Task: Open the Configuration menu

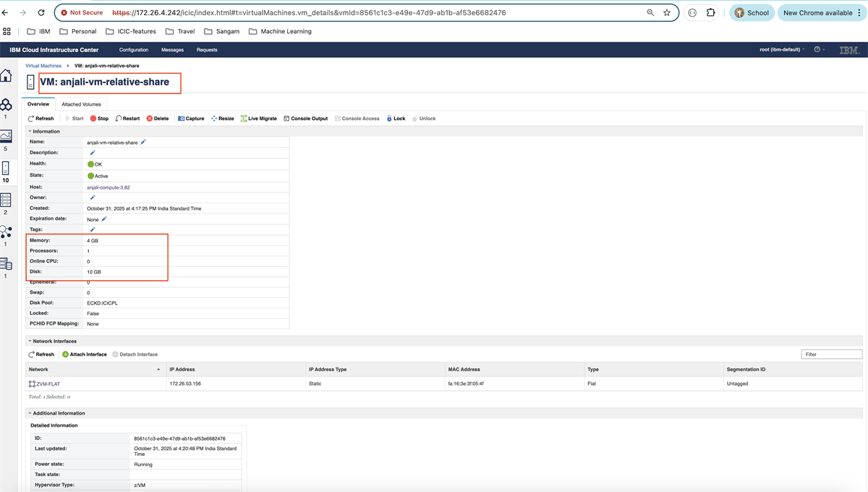Action: click(134, 50)
